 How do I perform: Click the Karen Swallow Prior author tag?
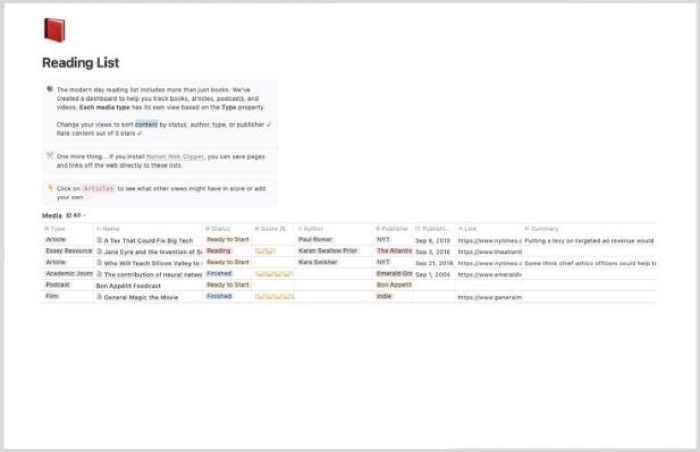328,251
